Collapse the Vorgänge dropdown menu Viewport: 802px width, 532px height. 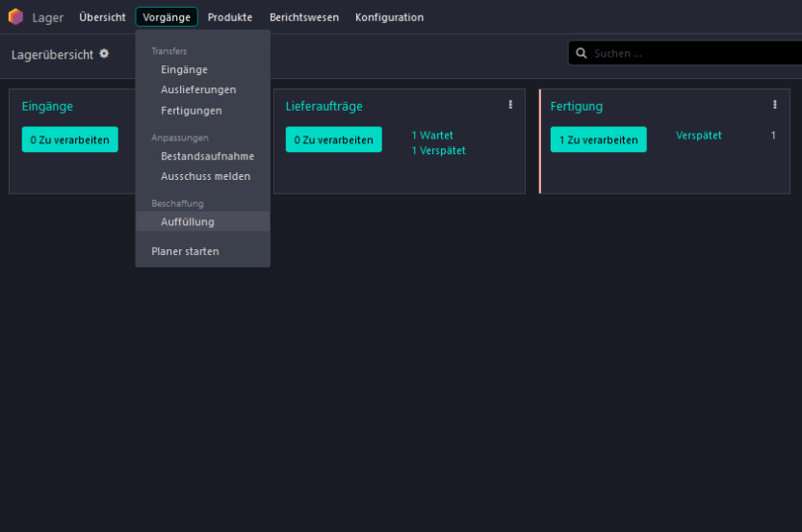point(167,17)
